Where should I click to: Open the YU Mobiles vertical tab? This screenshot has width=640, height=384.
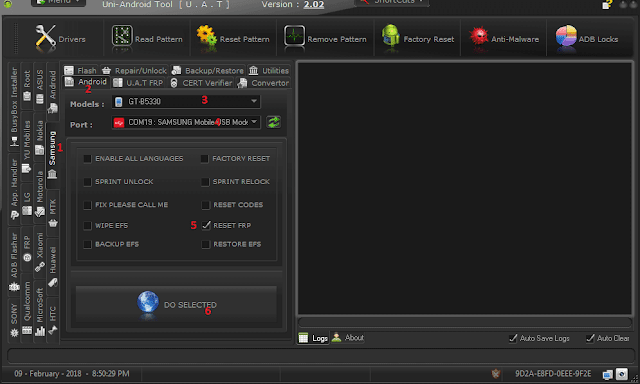27,146
